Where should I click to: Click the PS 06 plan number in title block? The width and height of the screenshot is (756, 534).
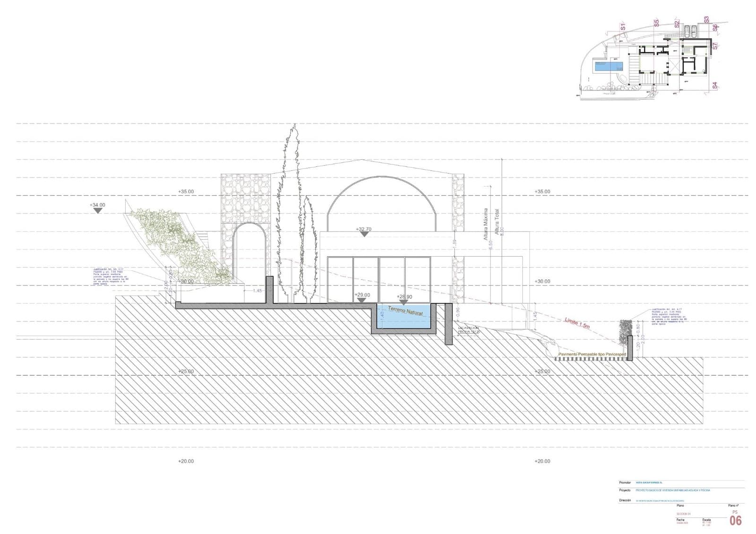[735, 518]
